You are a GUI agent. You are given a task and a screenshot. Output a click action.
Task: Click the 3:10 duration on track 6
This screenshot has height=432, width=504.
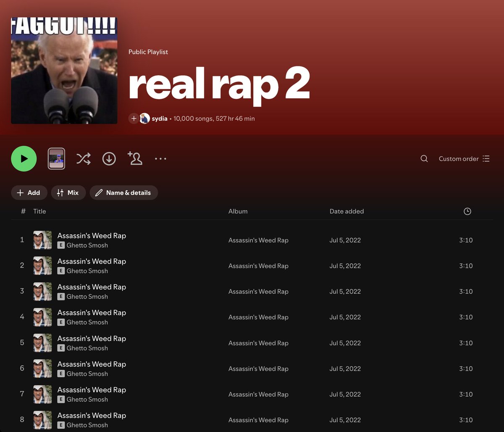(466, 369)
